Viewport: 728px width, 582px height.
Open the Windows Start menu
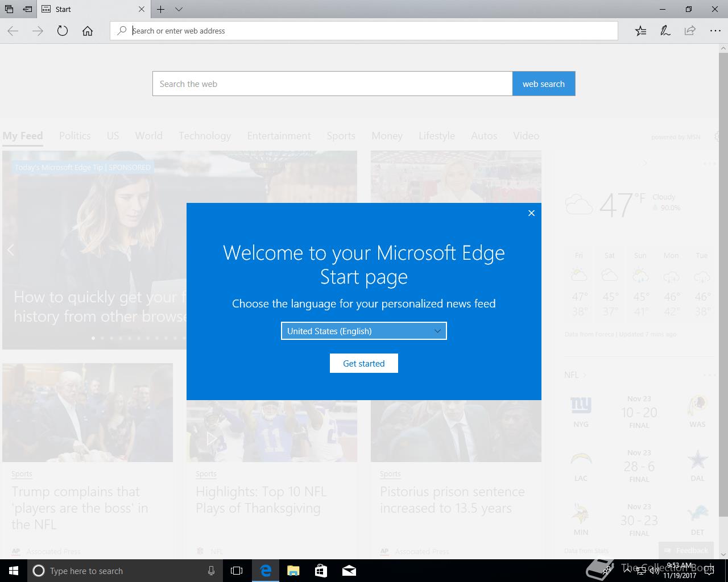14,571
